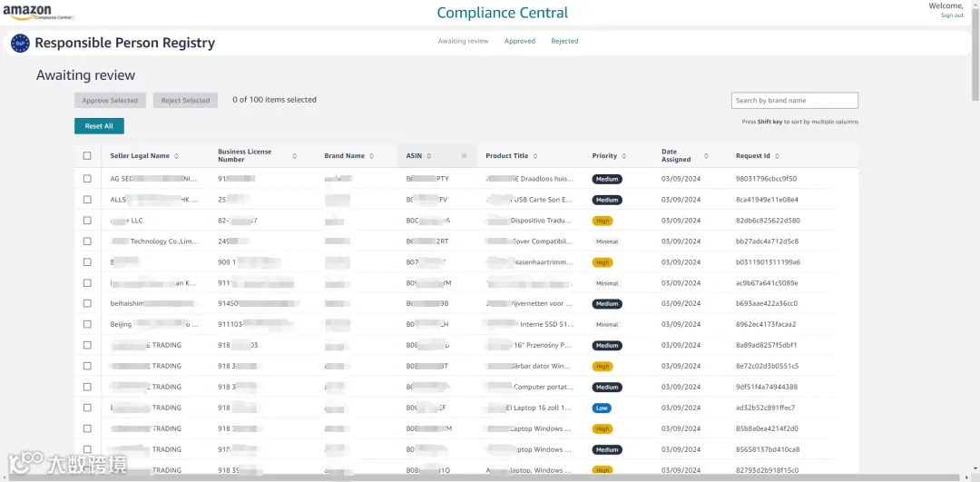Click the Minimal priority badge for request bb27adc4a712d5c8
Screen dimensions: 980x482
pyautogui.click(x=607, y=241)
